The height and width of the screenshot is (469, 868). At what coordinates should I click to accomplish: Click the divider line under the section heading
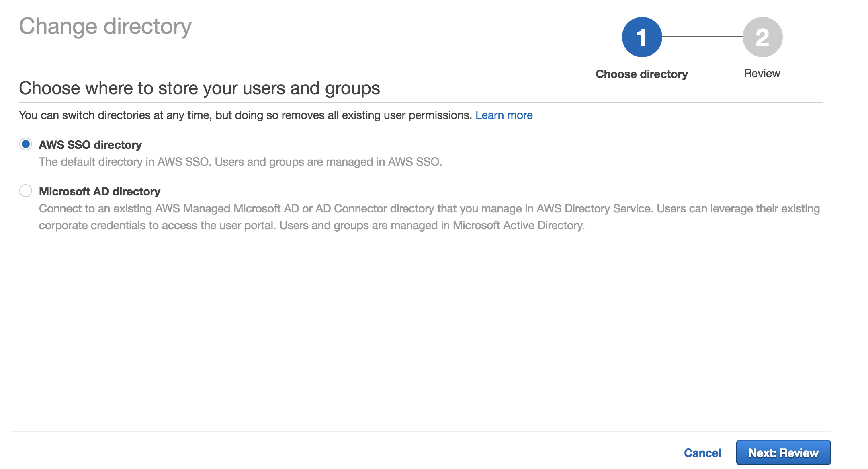421,103
